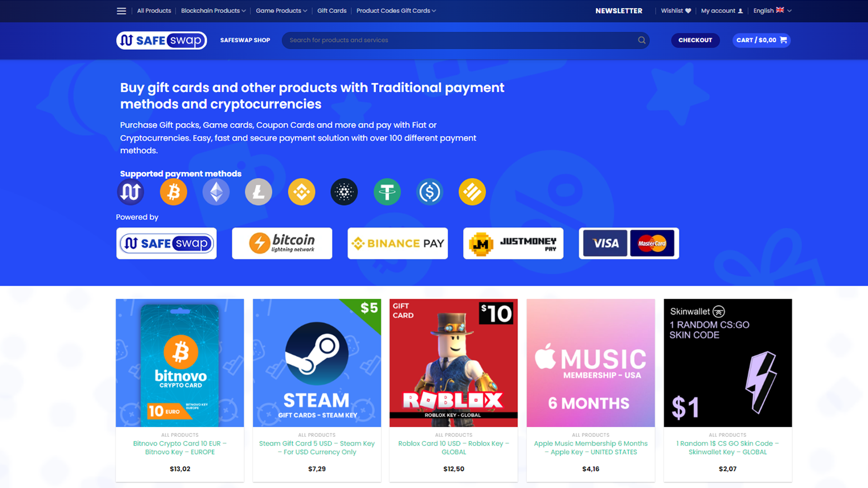Click the Cardano payment icon
The image size is (868, 488).
click(344, 192)
